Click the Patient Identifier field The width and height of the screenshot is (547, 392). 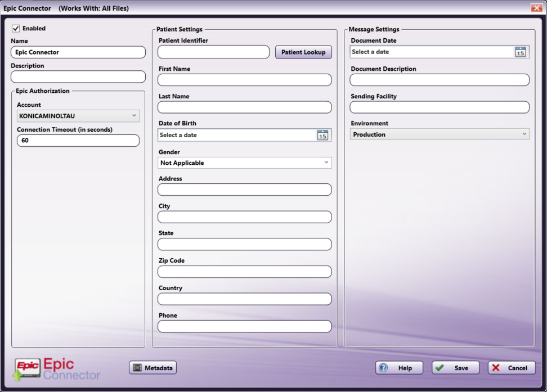(213, 52)
